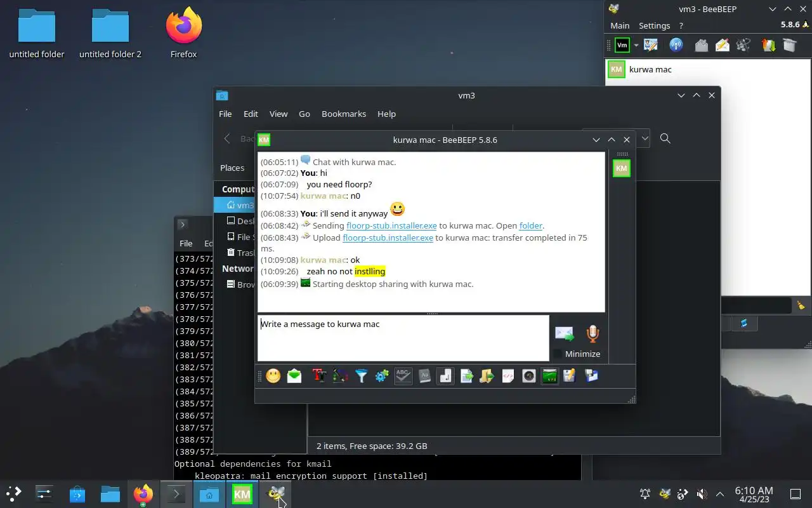Open the font color picker icon in chat toolbar
Image resolution: width=812 pixels, height=508 pixels.
click(x=340, y=376)
